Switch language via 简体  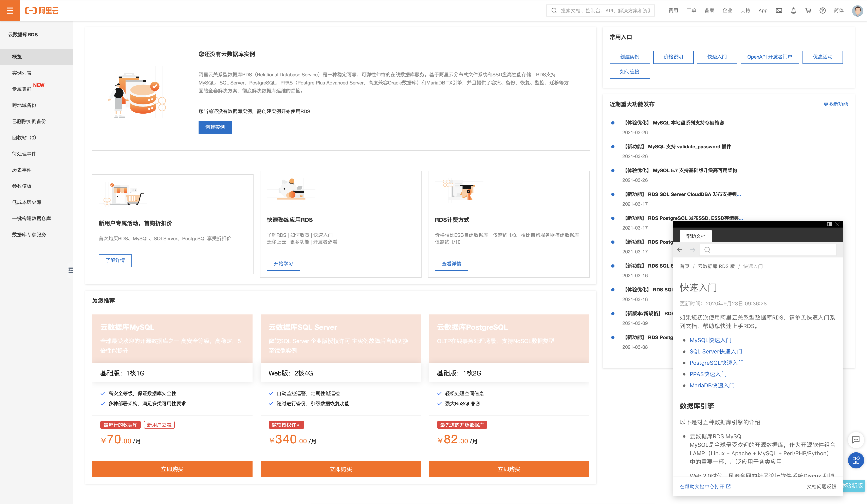coord(839,11)
